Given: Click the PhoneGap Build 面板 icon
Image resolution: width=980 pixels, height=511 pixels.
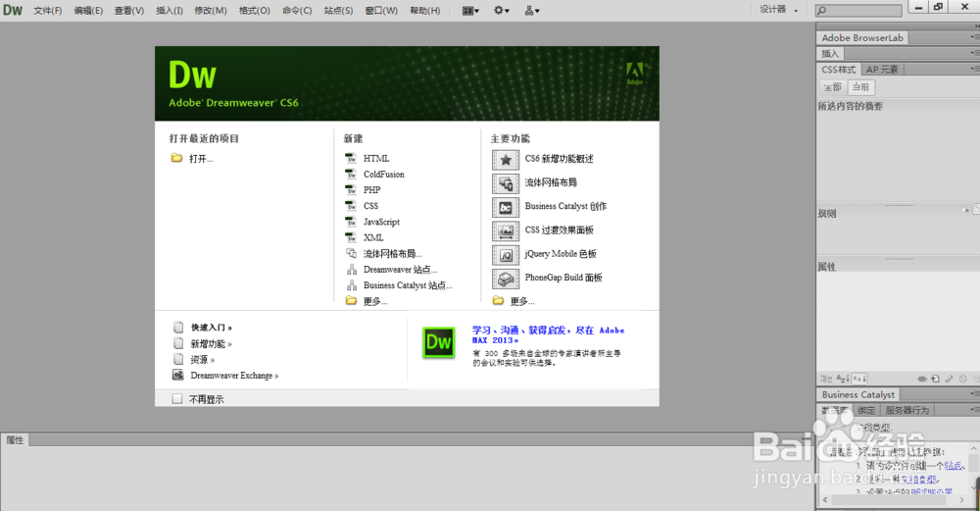Looking at the screenshot, I should (506, 279).
